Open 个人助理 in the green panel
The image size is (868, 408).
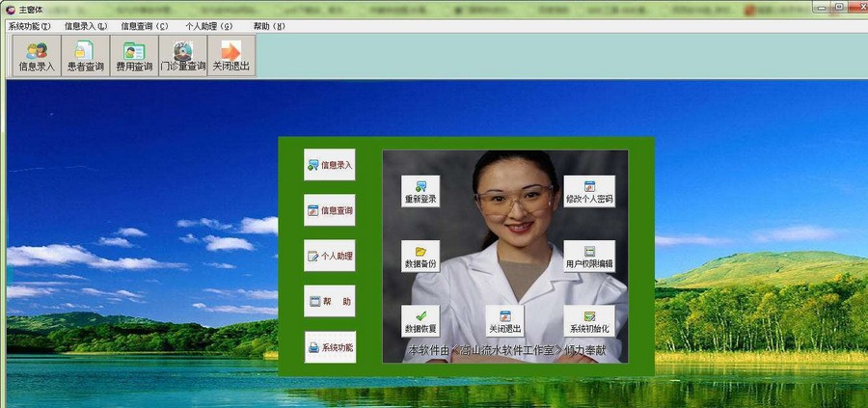click(330, 256)
